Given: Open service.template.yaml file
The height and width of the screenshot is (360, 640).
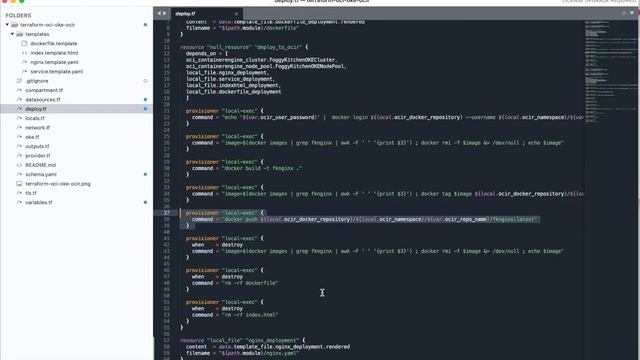Looking at the screenshot, I should pyautogui.click(x=56, y=72).
